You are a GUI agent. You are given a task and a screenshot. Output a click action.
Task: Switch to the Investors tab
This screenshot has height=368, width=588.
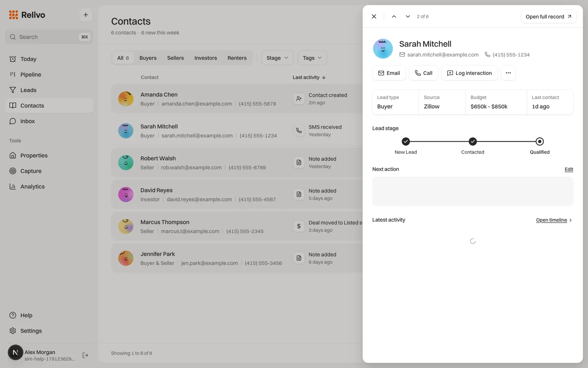[x=205, y=58]
